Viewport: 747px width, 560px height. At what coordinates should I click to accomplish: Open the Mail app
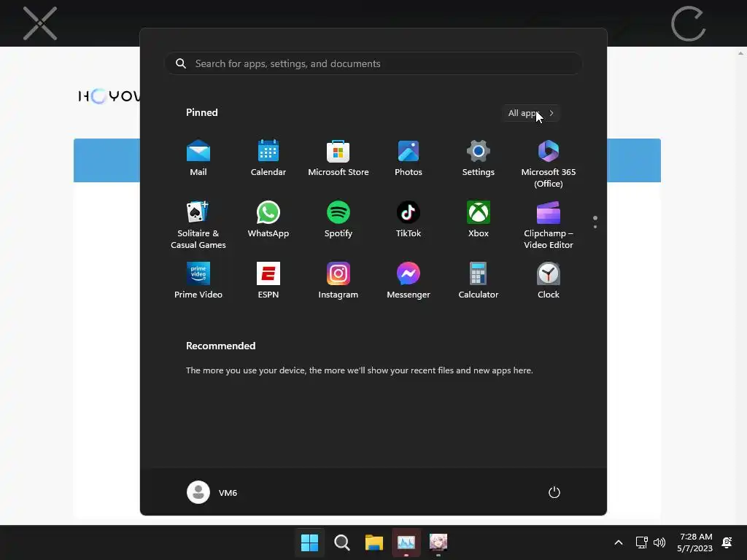click(x=198, y=158)
